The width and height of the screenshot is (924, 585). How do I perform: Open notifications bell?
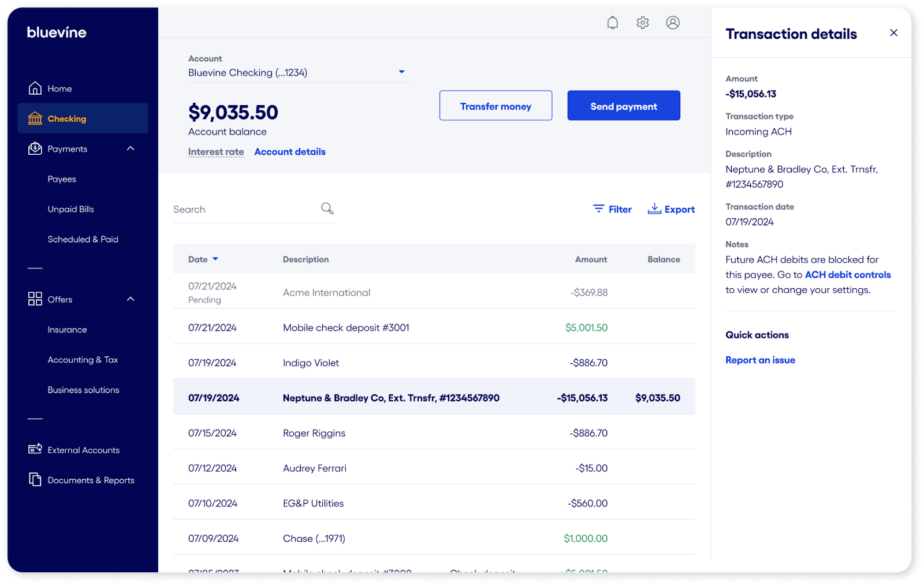click(612, 23)
